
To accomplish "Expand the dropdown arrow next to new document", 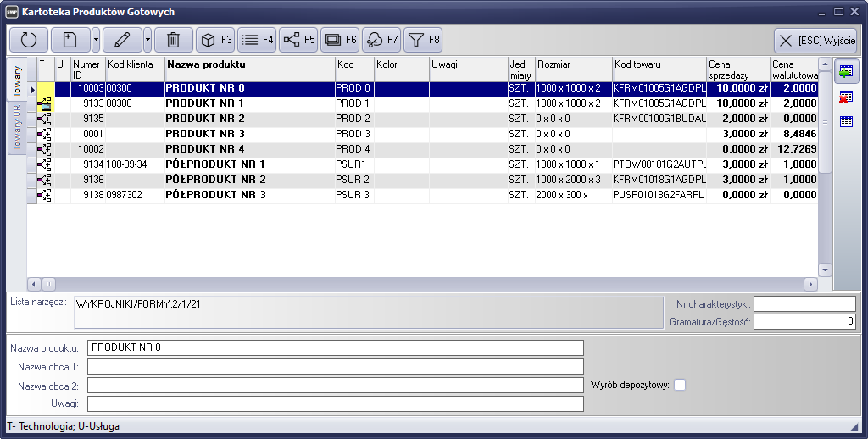I will 96,39.
